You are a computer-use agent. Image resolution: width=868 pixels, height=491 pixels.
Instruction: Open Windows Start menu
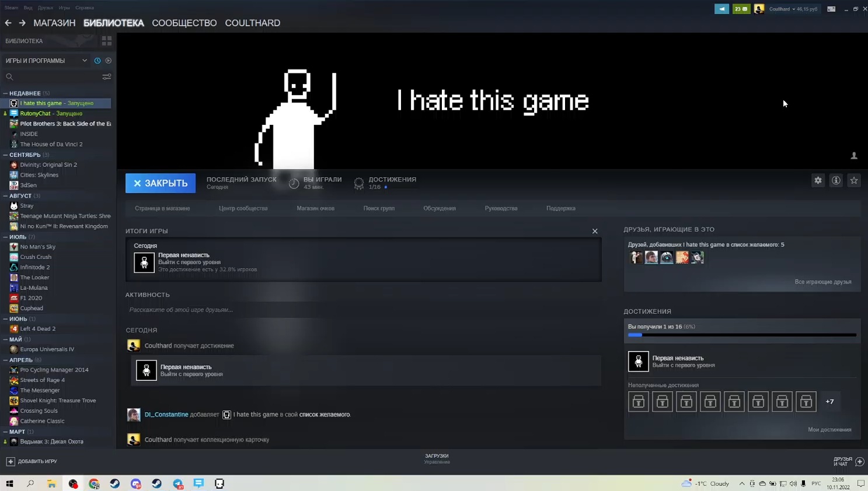coord(9,483)
